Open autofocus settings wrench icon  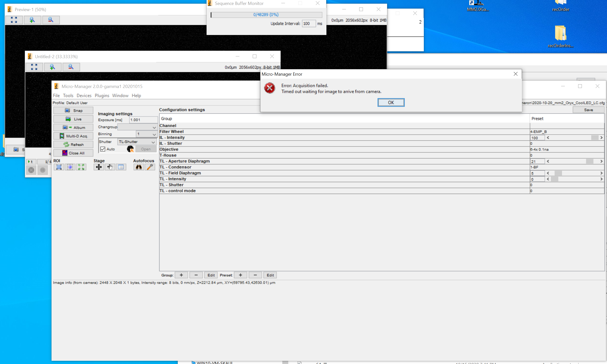click(150, 167)
